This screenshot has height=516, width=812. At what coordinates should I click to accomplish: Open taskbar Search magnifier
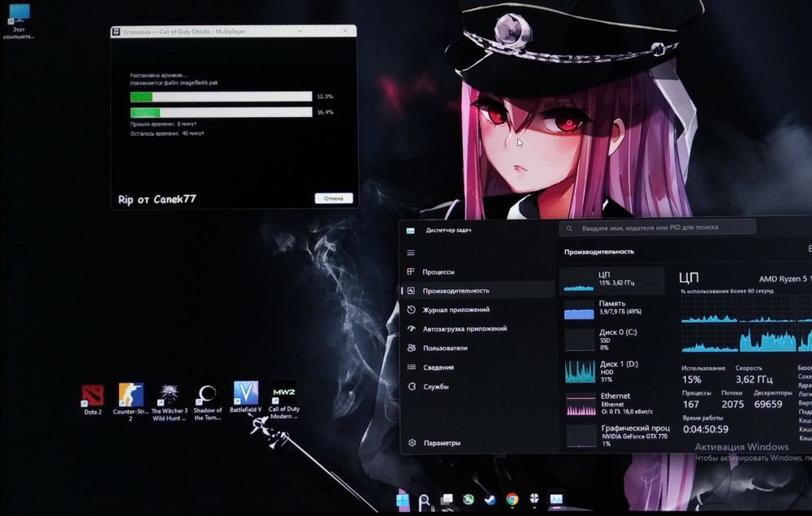pyautogui.click(x=424, y=501)
